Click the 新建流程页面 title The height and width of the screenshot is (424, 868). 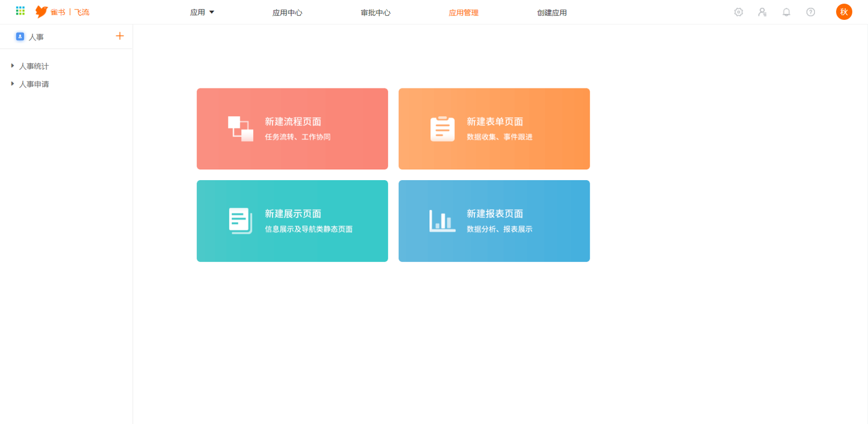pyautogui.click(x=293, y=122)
